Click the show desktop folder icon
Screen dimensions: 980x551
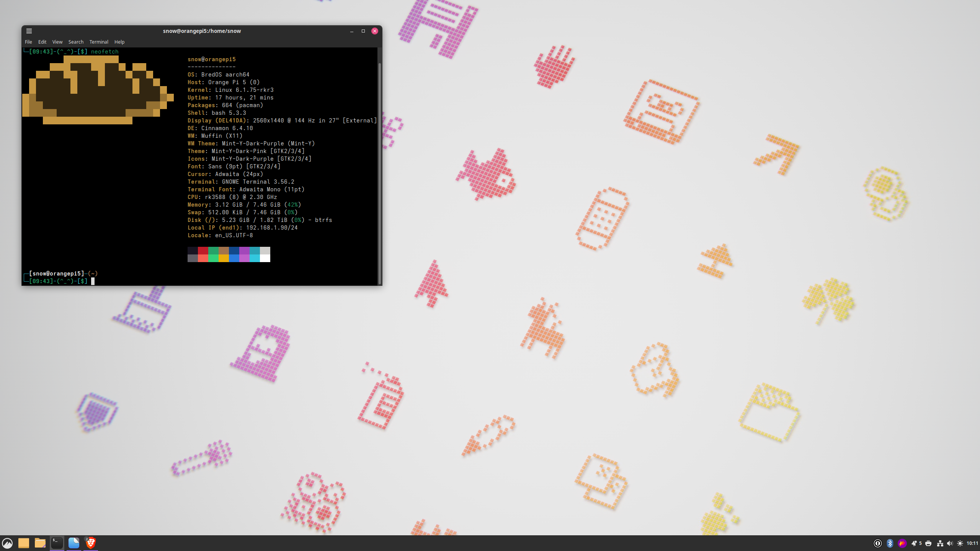(24, 543)
